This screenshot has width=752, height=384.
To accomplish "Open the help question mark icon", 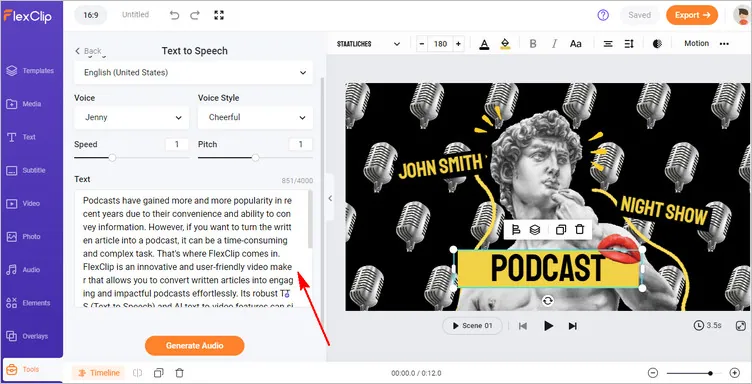I will (603, 15).
